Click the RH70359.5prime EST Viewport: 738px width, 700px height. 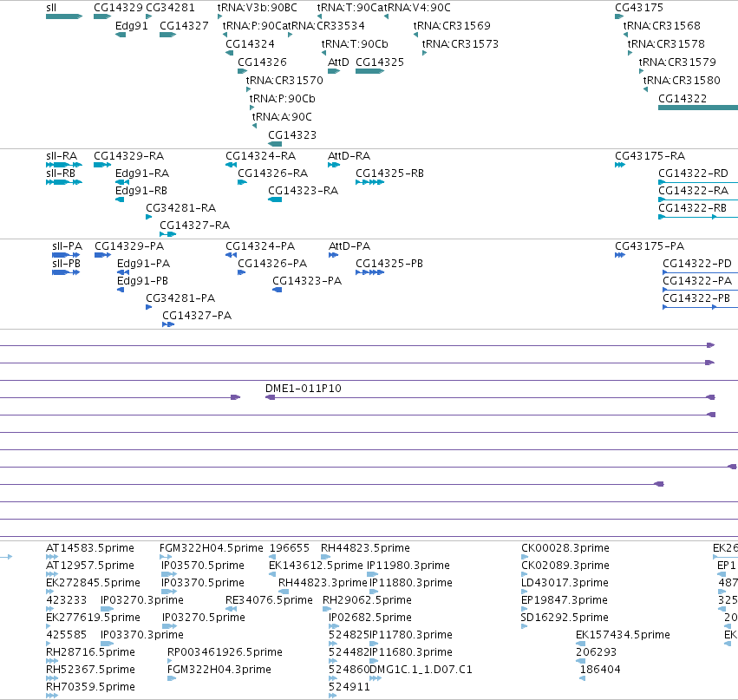pos(52,696)
